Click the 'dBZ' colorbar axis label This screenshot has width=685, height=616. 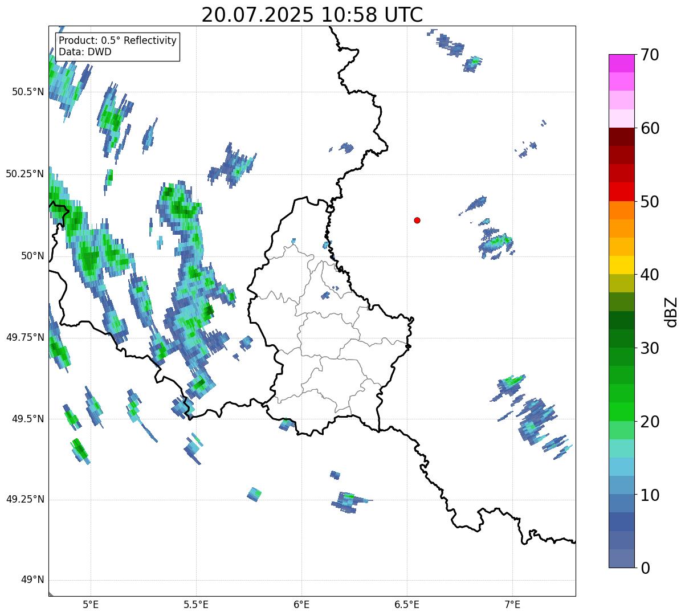tap(671, 312)
